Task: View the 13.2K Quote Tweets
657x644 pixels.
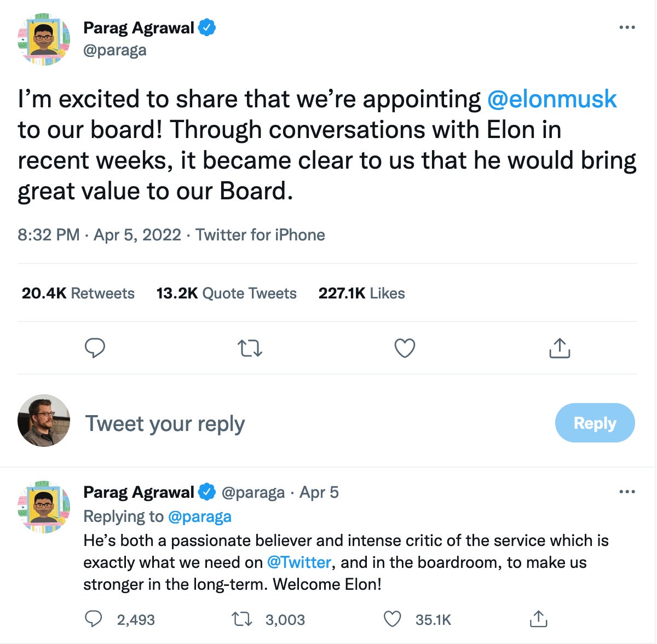Action: pos(226,294)
